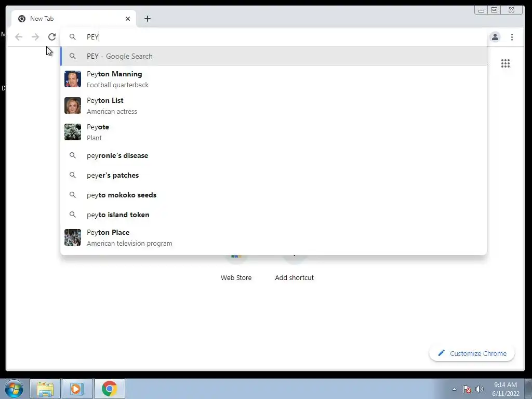The width and height of the screenshot is (532, 399).
Task: Click magnifier icon beside peyronie's disease
Action: click(x=73, y=155)
